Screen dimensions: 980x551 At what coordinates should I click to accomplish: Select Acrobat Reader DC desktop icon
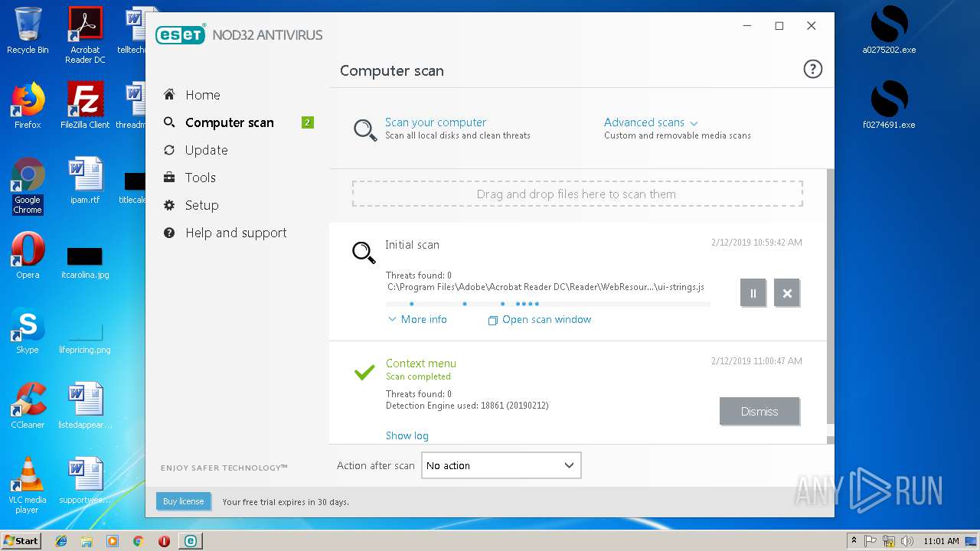pos(85,34)
